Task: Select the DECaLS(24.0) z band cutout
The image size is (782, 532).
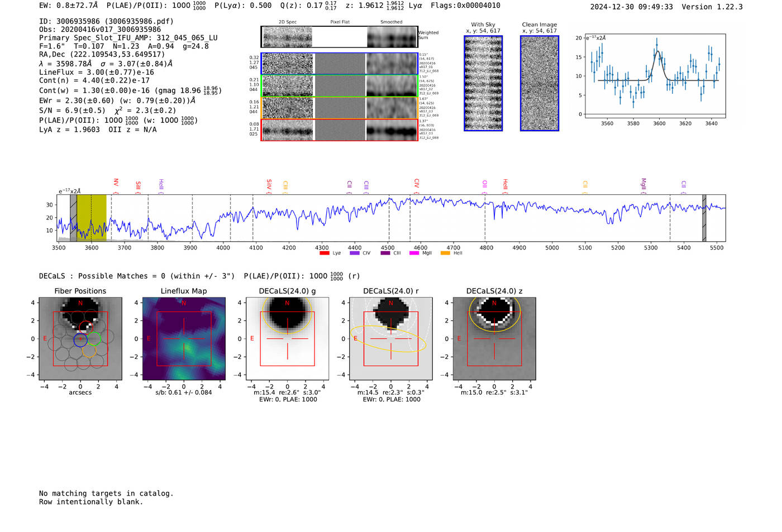Action: (494, 339)
